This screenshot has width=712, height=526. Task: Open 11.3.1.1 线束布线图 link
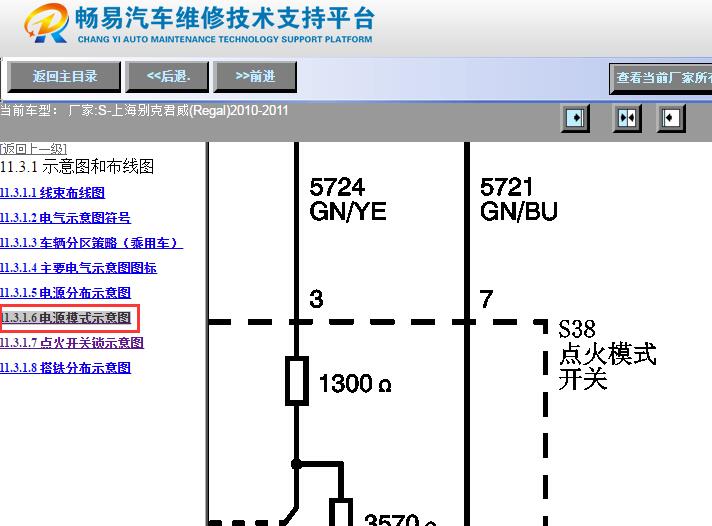[x=53, y=193]
